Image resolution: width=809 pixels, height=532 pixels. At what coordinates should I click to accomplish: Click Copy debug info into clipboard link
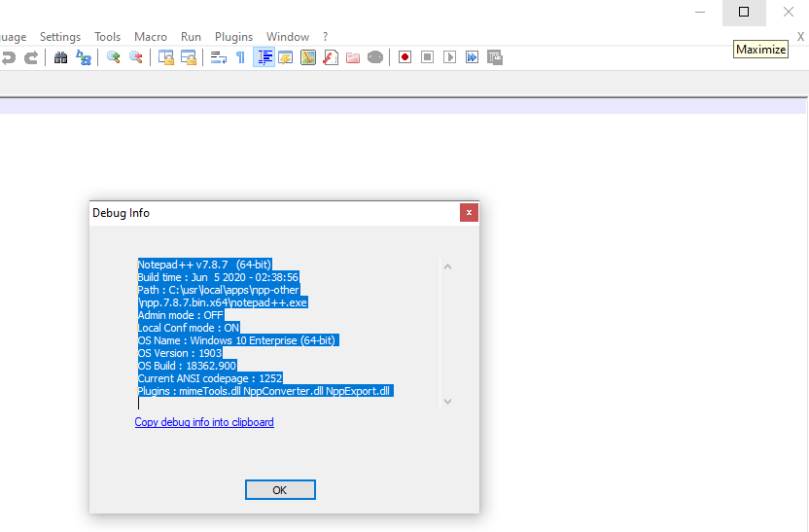pyautogui.click(x=204, y=422)
